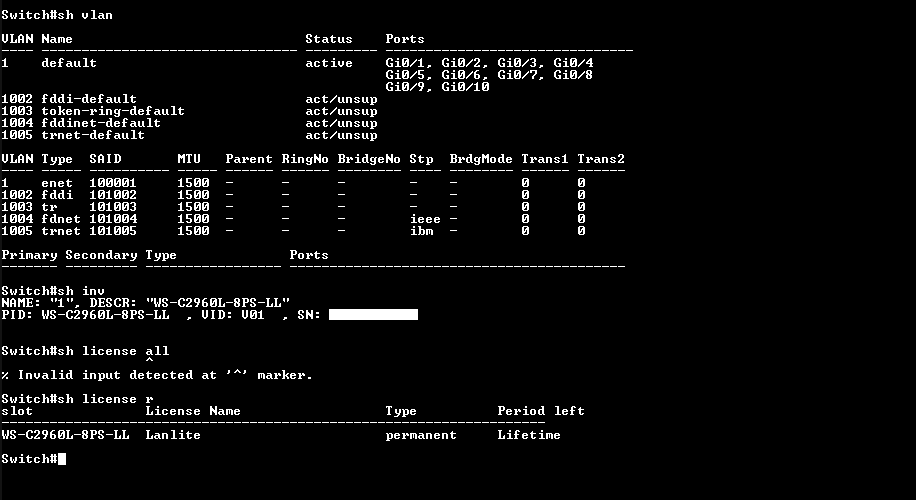
Task: Click the 'Ports' column header in first table
Action: coord(405,39)
